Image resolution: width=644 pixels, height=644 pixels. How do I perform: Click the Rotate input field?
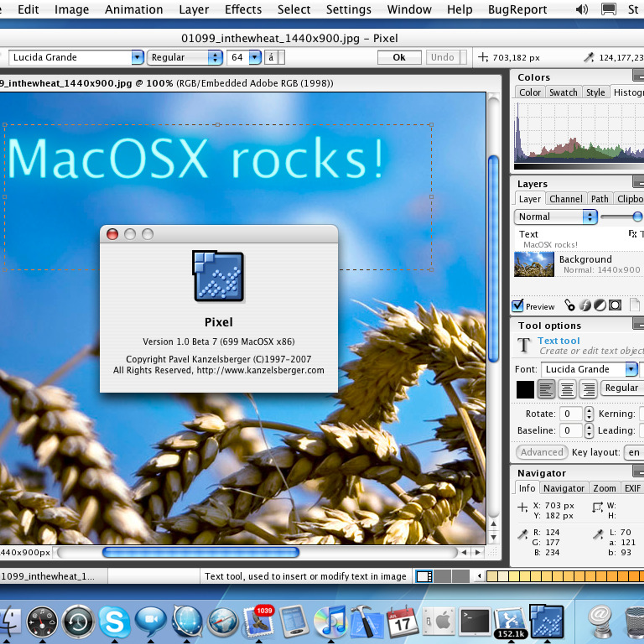(x=571, y=413)
